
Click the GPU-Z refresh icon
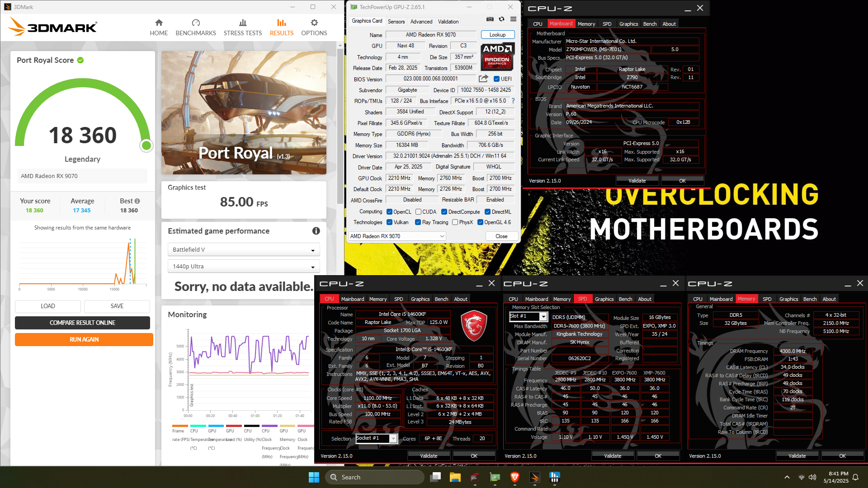point(501,19)
